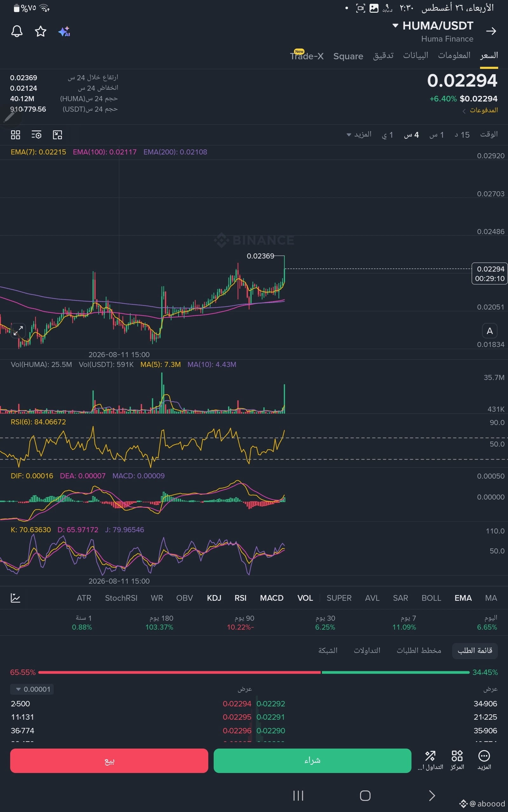508x812 pixels.
Task: Tap the 180 يوم 103.37% performance
Action: coord(159,623)
